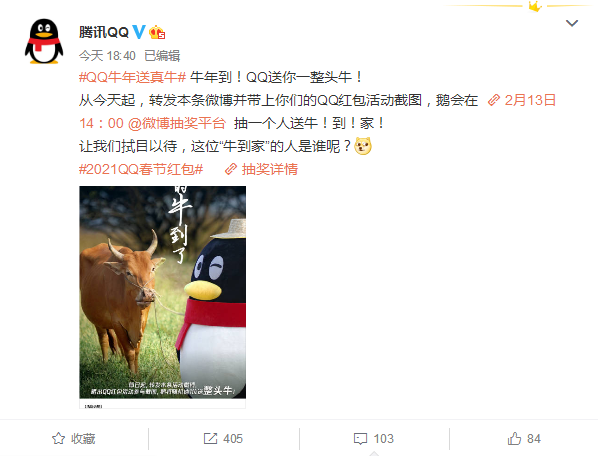Click the 2月13日 lottery date link
This screenshot has width=598, height=456.
click(521, 100)
